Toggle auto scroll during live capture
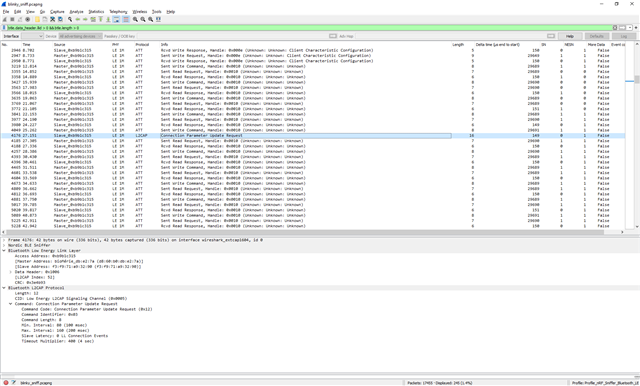 click(x=116, y=19)
